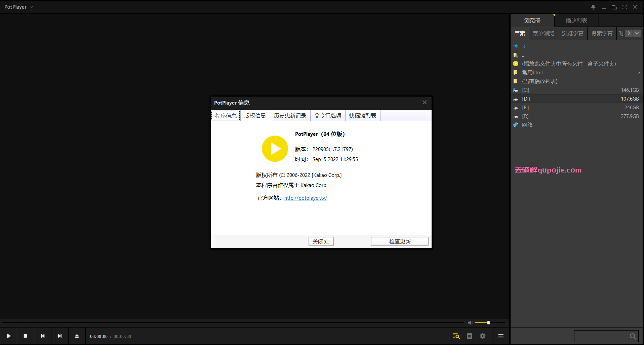Click the yellow PotPlayer logo in dialog

pos(275,149)
